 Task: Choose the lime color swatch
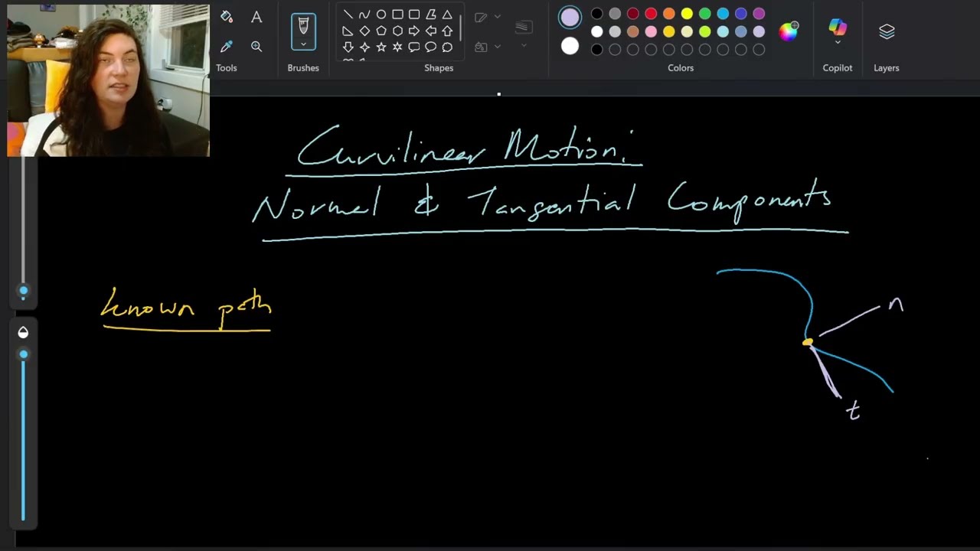coord(705,31)
